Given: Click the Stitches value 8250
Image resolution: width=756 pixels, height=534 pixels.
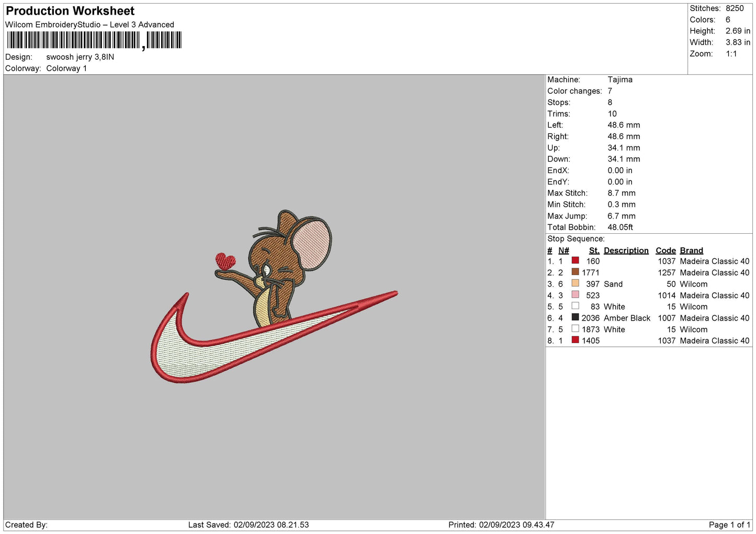Looking at the screenshot, I should (x=734, y=8).
